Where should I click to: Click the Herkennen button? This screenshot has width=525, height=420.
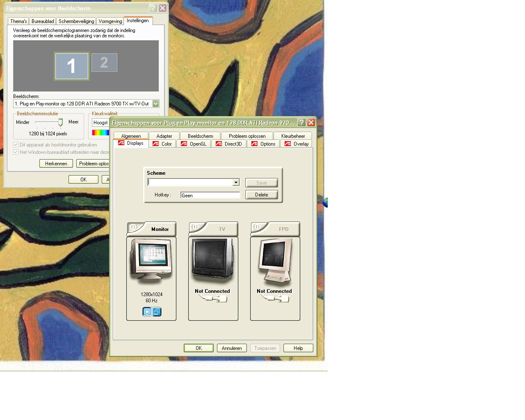coord(56,164)
